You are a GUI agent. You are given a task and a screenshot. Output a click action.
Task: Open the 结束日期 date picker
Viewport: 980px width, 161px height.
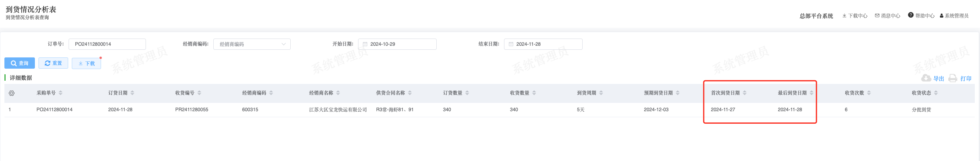543,44
